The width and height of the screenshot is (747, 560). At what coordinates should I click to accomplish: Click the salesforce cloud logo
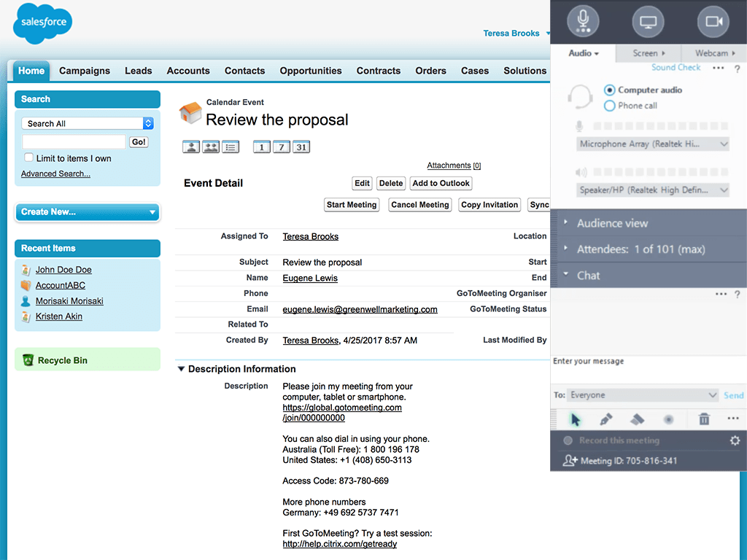pyautogui.click(x=43, y=23)
